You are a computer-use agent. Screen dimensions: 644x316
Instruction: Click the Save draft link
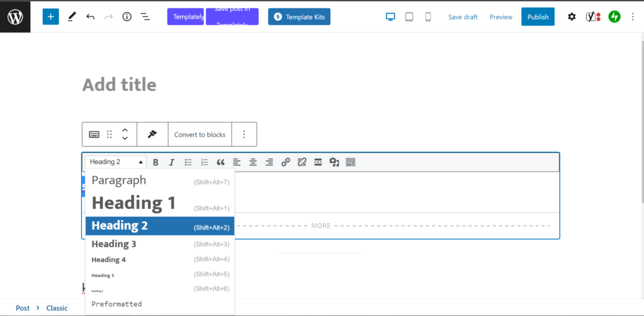pos(463,17)
